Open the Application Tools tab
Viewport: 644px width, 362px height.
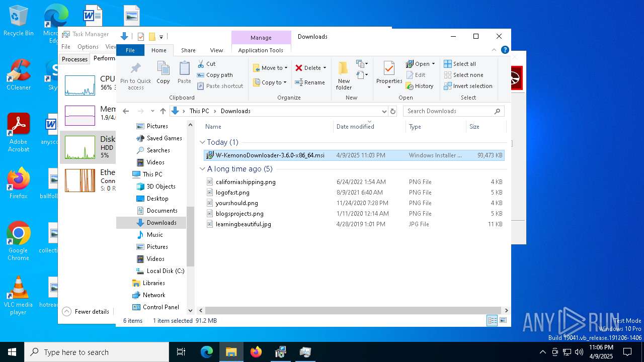coord(261,50)
